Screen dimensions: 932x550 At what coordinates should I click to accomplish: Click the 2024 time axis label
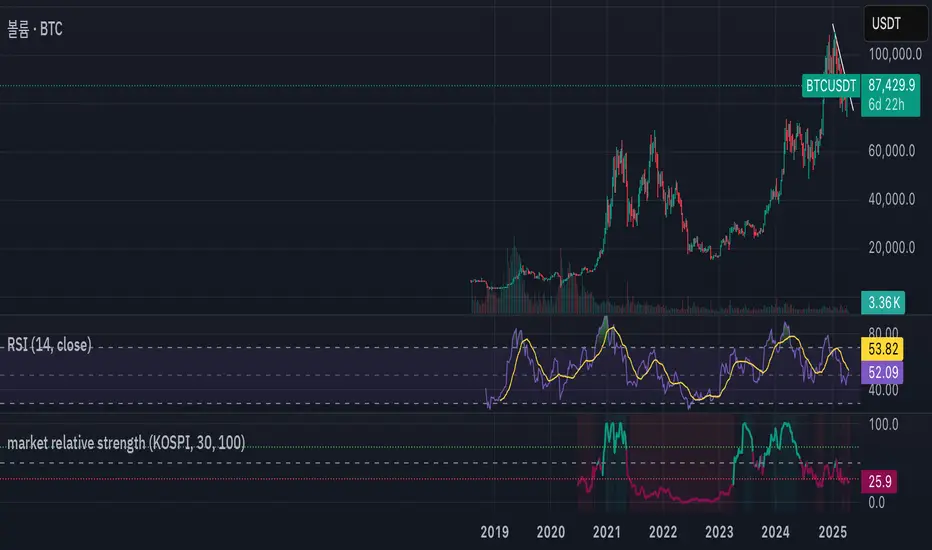[775, 532]
